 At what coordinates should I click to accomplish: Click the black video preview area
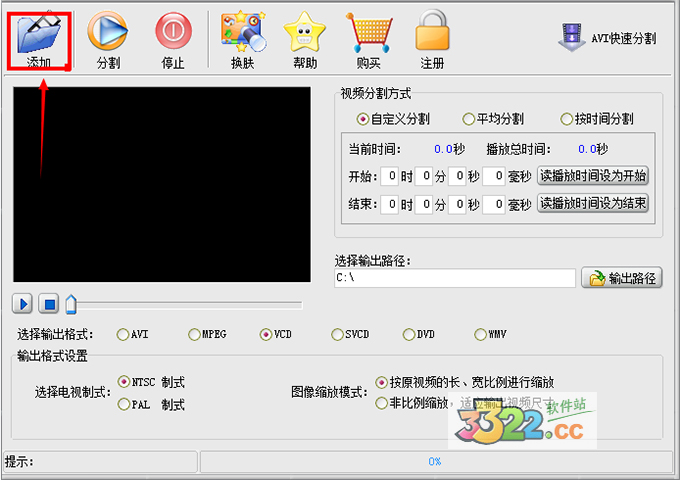162,184
